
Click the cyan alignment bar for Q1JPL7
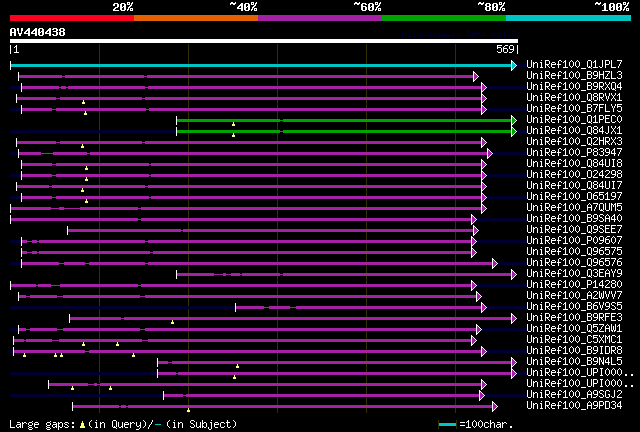click(x=261, y=65)
